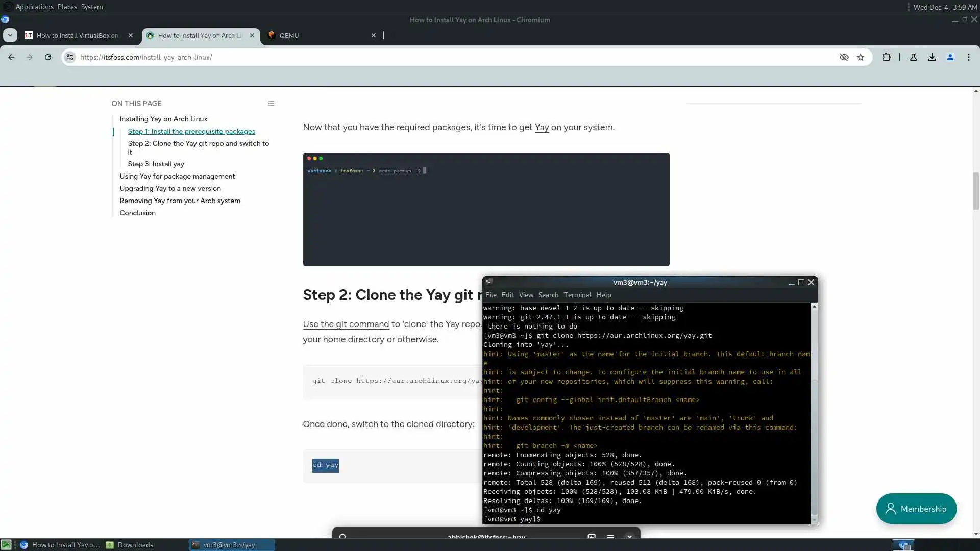Toggle the tracking protection eye icon
Screen dimensions: 980x551
point(844,57)
